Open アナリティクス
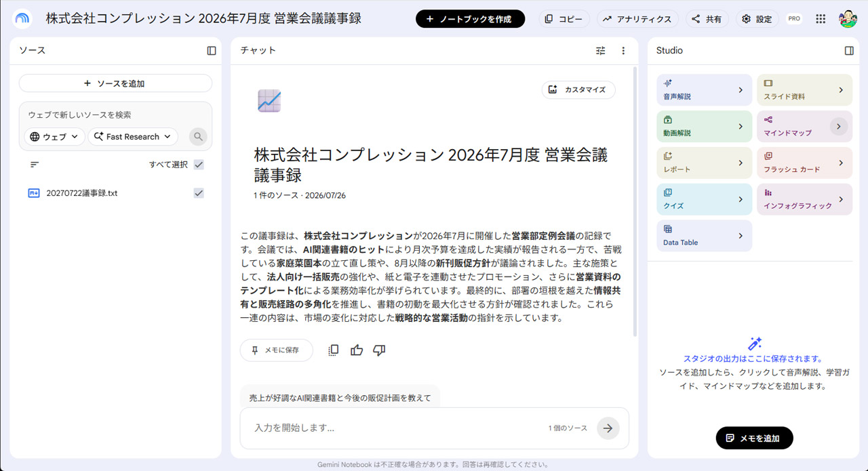The image size is (868, 471). 637,19
